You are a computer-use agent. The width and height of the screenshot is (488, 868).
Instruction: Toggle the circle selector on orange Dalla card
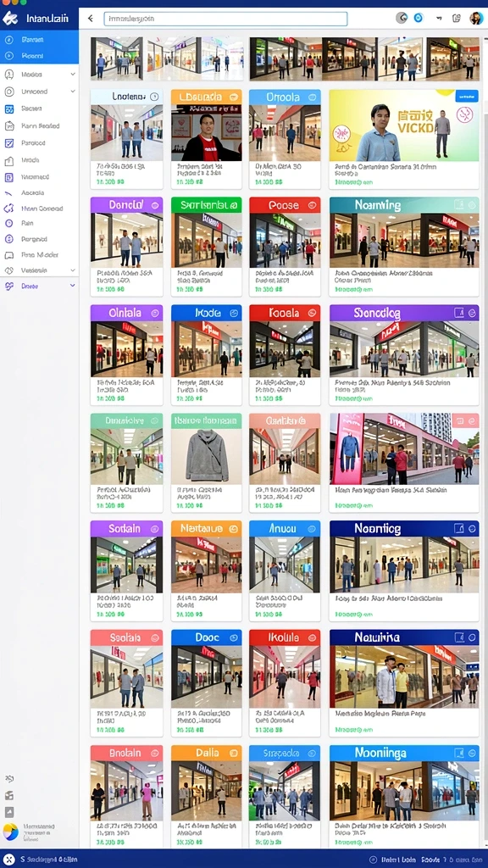[x=234, y=753]
